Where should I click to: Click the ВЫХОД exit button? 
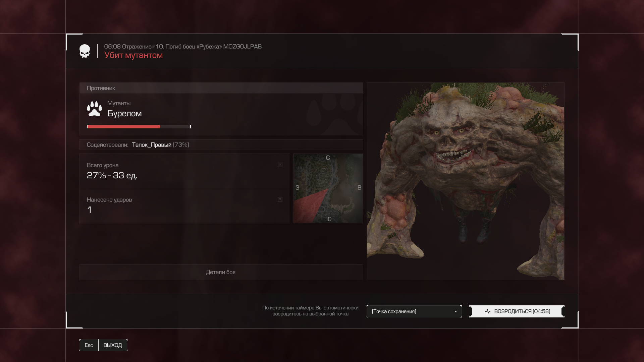pyautogui.click(x=113, y=345)
